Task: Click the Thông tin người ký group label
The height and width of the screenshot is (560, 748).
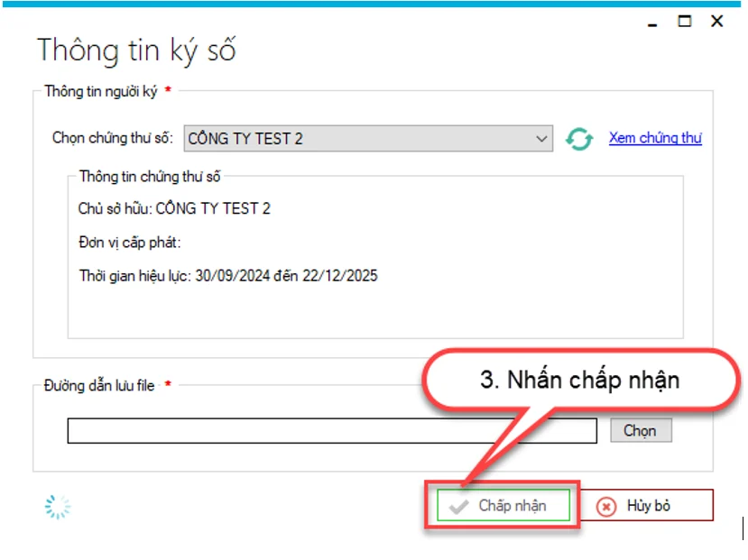Action: click(x=101, y=91)
